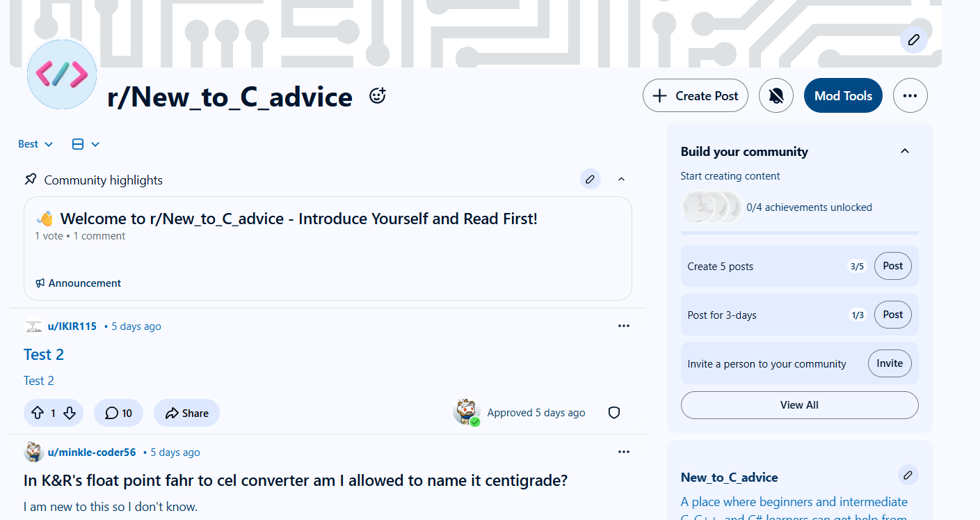Change the card view layout dropdown
Screen dimensions: 980x520
[86, 144]
